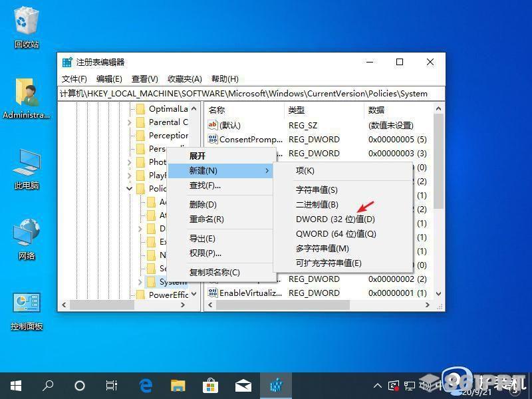Select the This PC (此电脑) desktop icon

(26, 169)
